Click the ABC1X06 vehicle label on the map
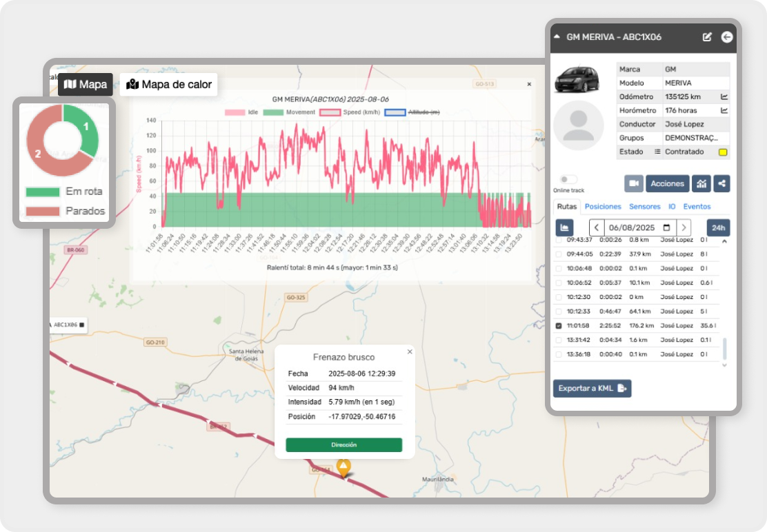This screenshot has height=532, width=767. point(68,325)
